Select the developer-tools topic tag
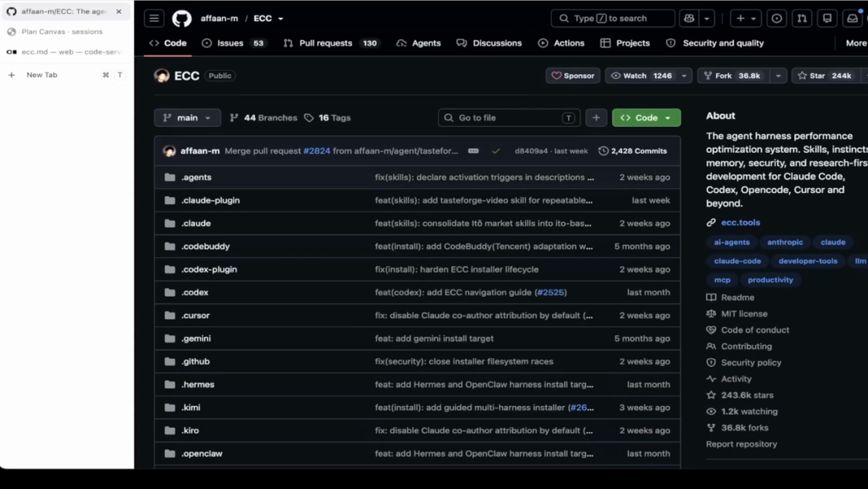Image resolution: width=868 pixels, height=489 pixels. (x=808, y=261)
